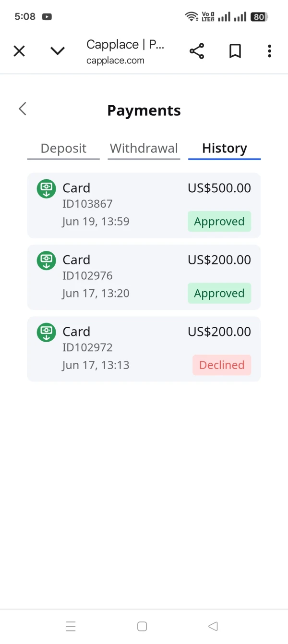288x644 pixels.
Task: Open the three-dot overflow menu
Action: click(x=269, y=51)
